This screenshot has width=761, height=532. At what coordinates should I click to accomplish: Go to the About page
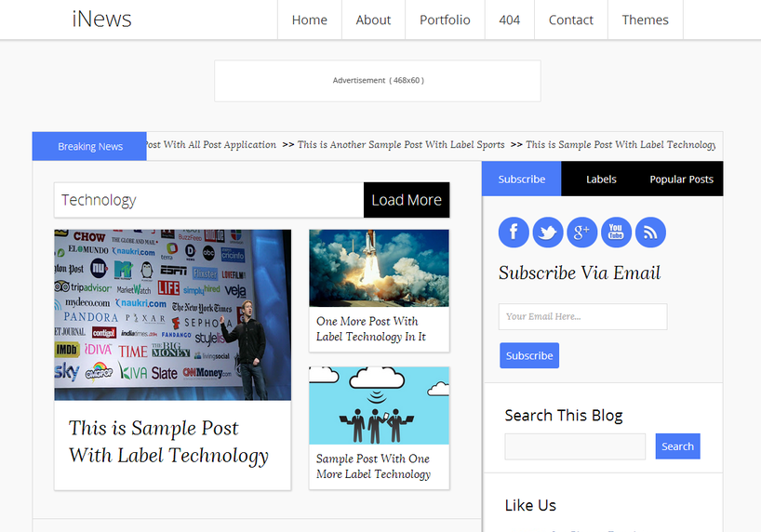pos(373,20)
